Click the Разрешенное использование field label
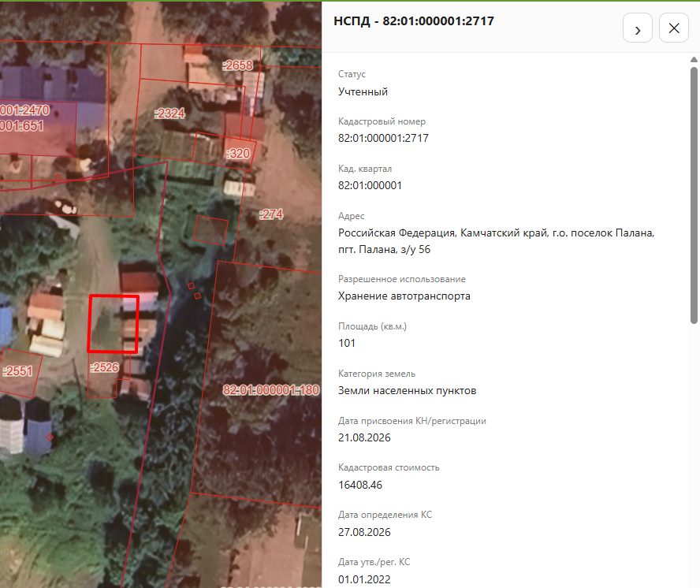This screenshot has height=588, width=700. (402, 279)
